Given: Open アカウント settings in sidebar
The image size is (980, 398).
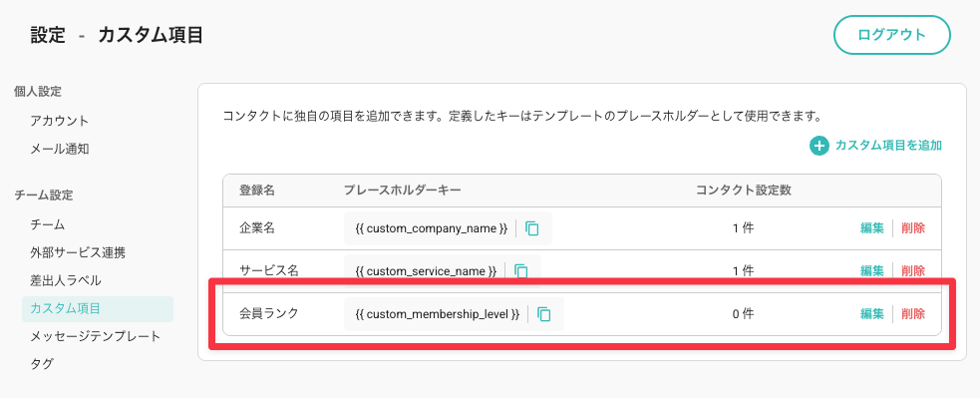Looking at the screenshot, I should [60, 121].
